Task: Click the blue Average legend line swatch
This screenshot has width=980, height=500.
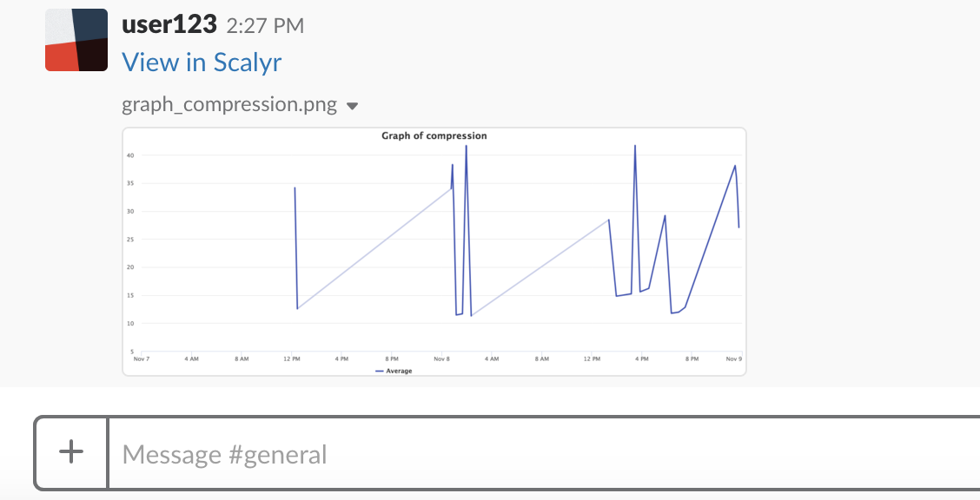Action: click(380, 371)
